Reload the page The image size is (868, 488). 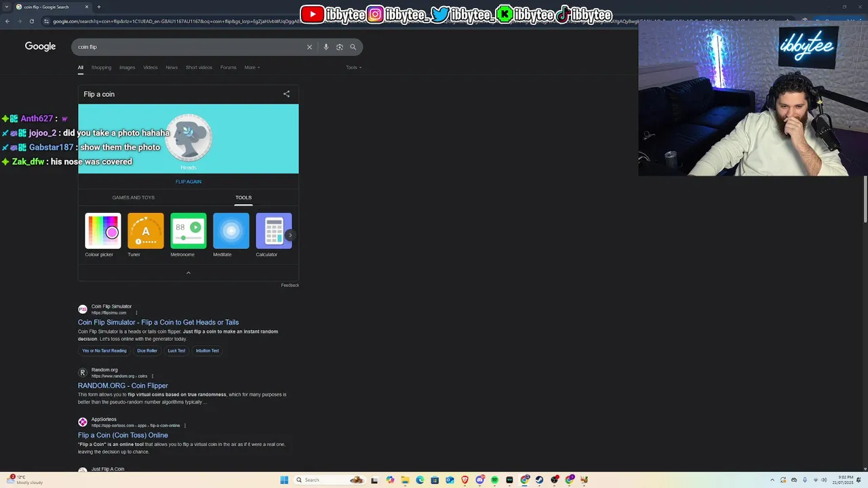[x=32, y=21]
